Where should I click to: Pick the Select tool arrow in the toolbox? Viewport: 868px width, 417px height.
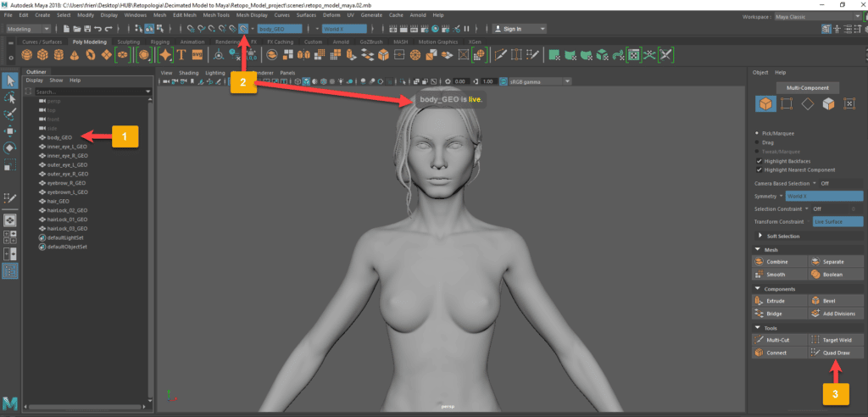point(10,81)
